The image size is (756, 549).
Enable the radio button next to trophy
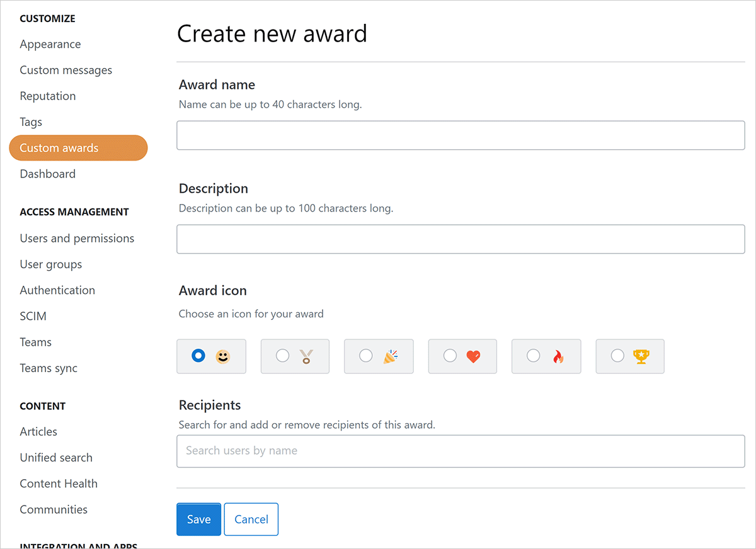[617, 356]
